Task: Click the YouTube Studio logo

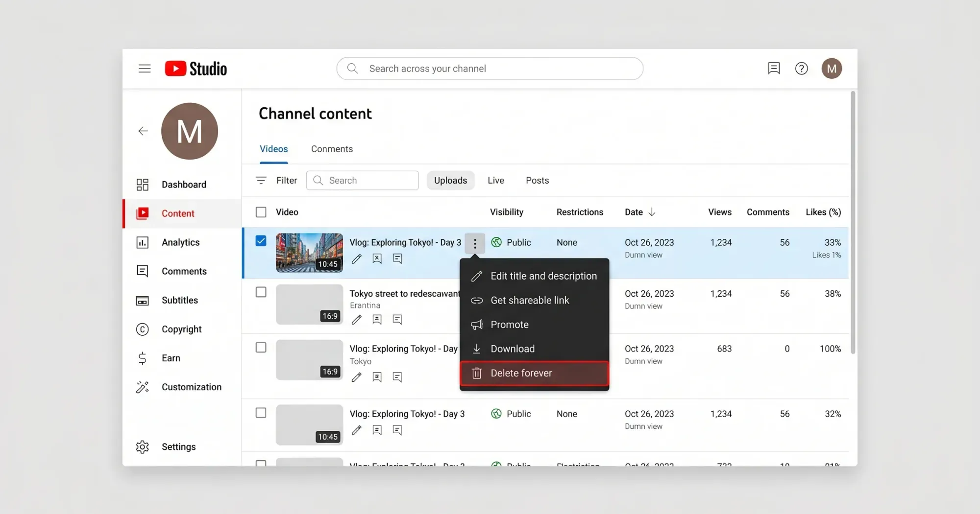Action: click(x=196, y=69)
